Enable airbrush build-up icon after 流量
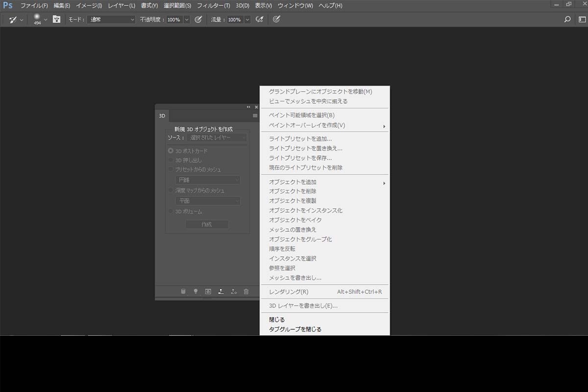 [x=260, y=20]
